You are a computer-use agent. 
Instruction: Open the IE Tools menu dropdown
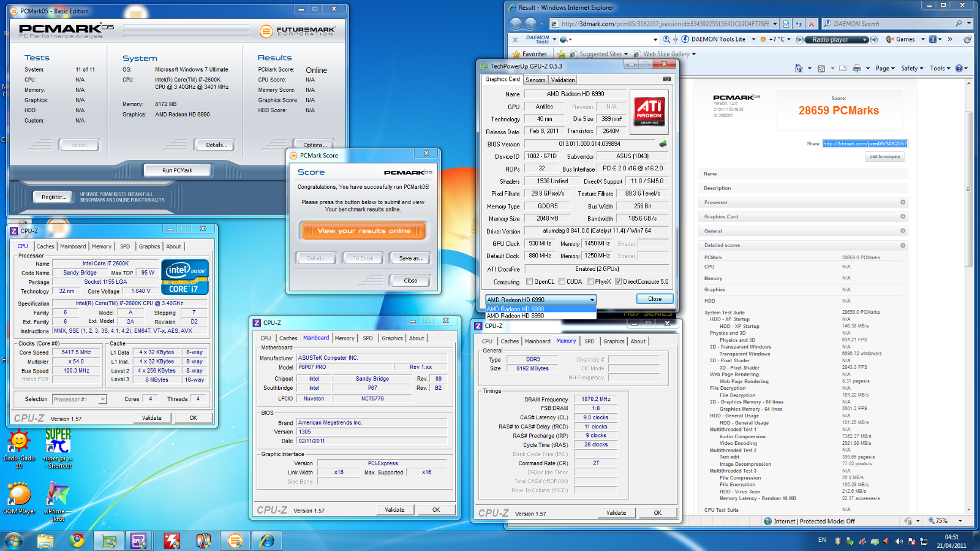pos(940,68)
